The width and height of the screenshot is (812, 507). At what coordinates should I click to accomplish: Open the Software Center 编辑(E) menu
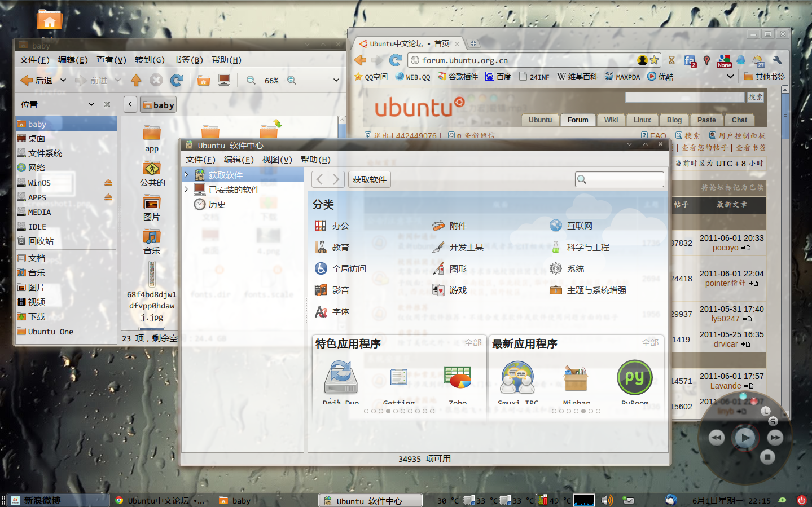click(x=239, y=160)
